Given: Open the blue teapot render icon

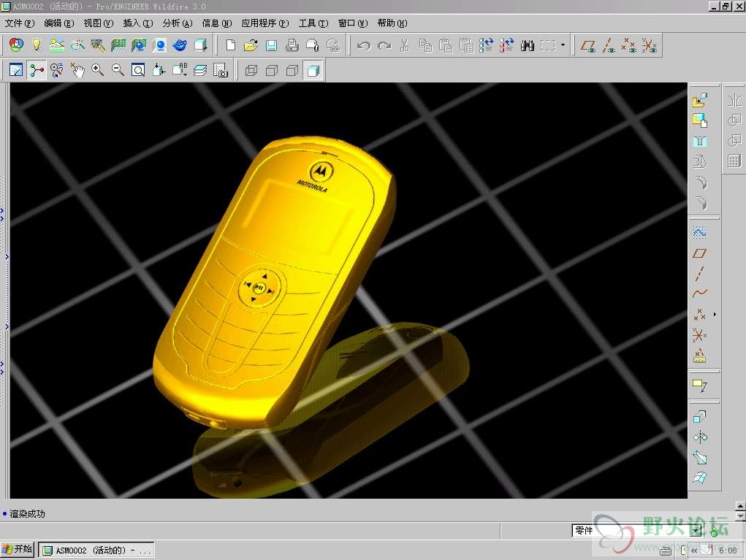Looking at the screenshot, I should click(x=180, y=45).
